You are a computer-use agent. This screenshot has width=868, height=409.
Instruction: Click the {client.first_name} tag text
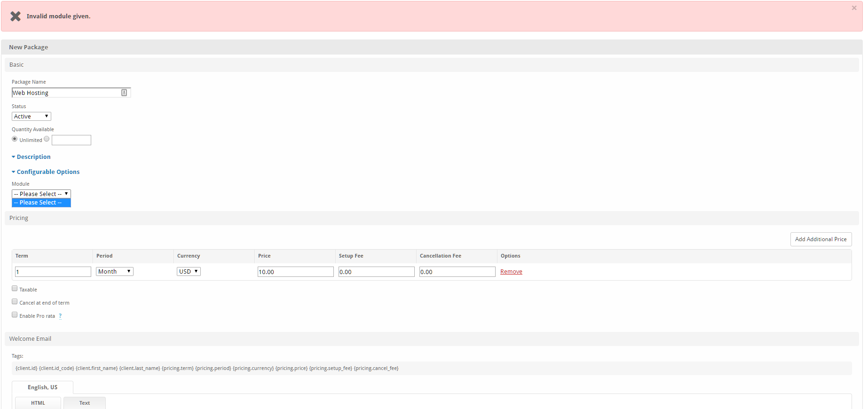tap(96, 368)
